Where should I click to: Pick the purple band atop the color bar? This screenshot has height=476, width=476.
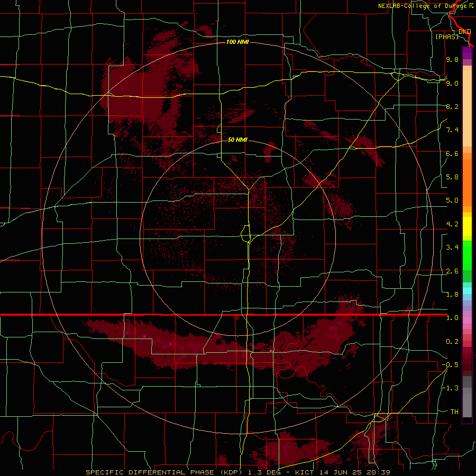467,53
